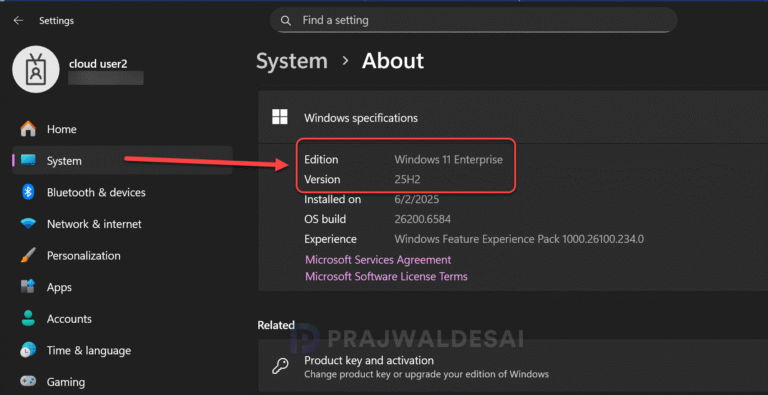Open Personalization settings

coord(122,255)
